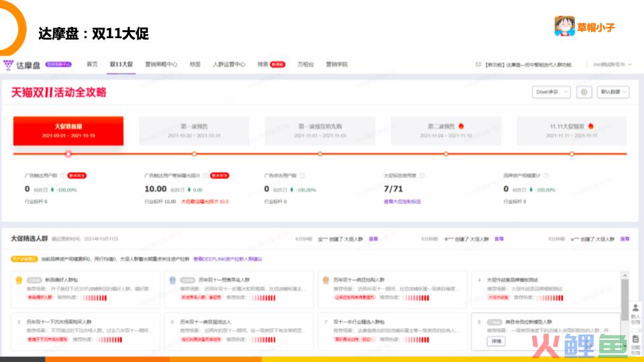Select the 第一波预售 stage tab
Viewport: 644px width, 362px height.
(x=194, y=131)
